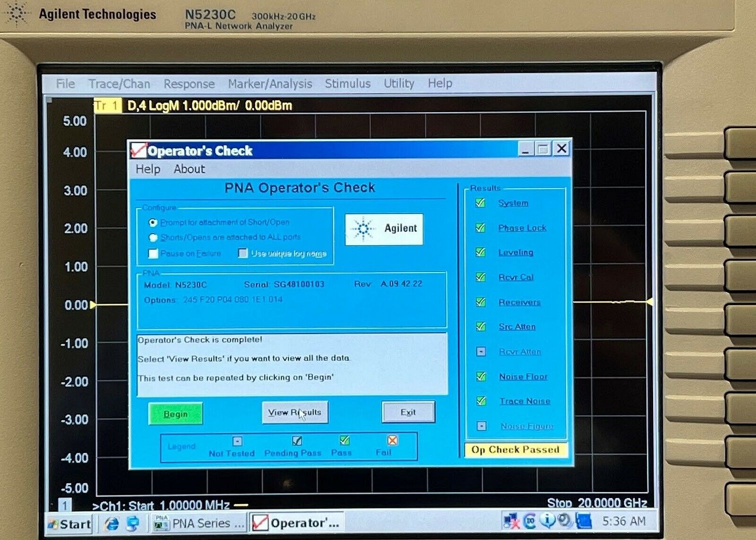This screenshot has height=540, width=756.
Task: Open the Rcvr Cal result link
Action: coord(516,277)
